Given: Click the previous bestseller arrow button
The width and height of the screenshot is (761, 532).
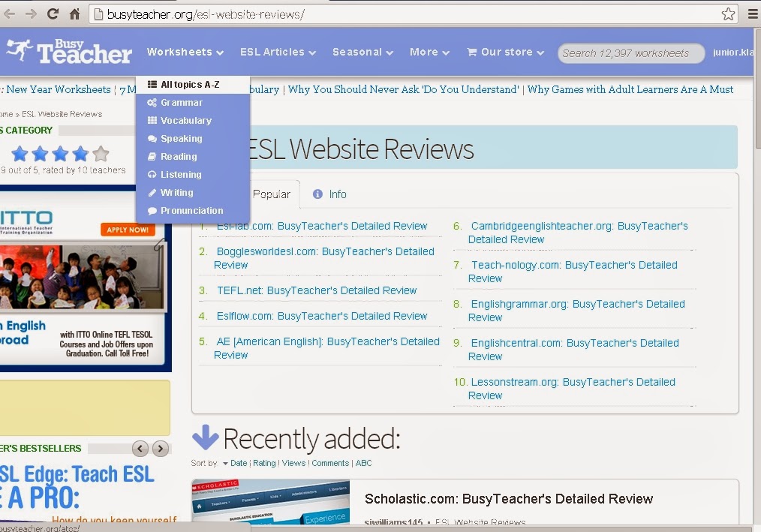Looking at the screenshot, I should [140, 449].
